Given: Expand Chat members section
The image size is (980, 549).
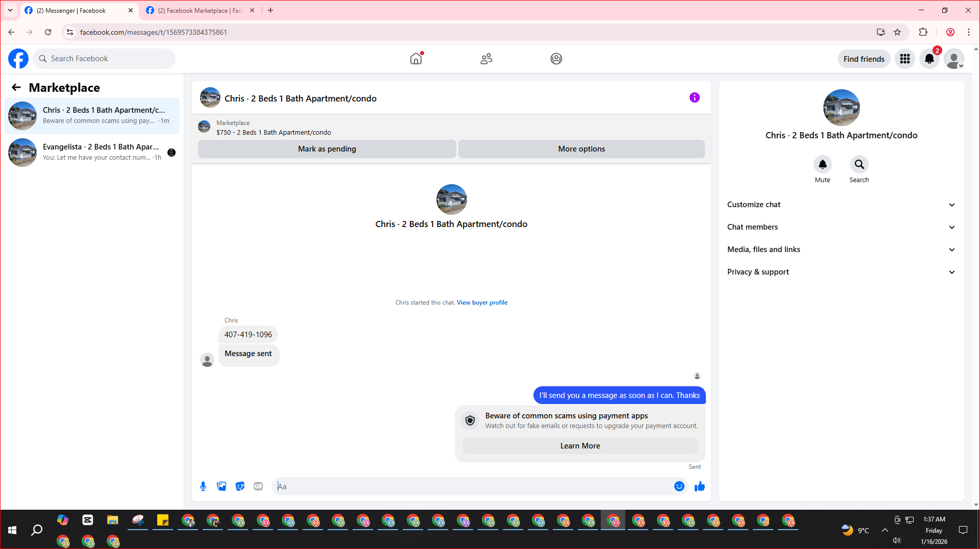Looking at the screenshot, I should (841, 227).
